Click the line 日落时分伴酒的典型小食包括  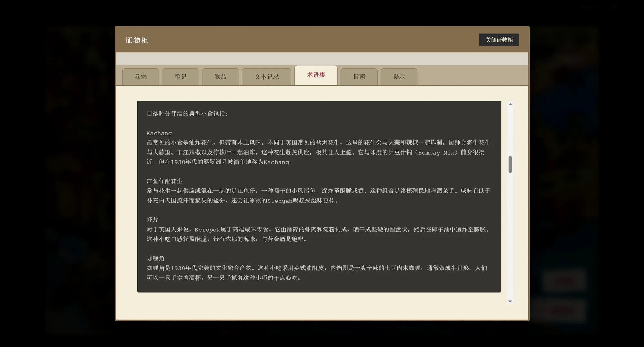(187, 114)
